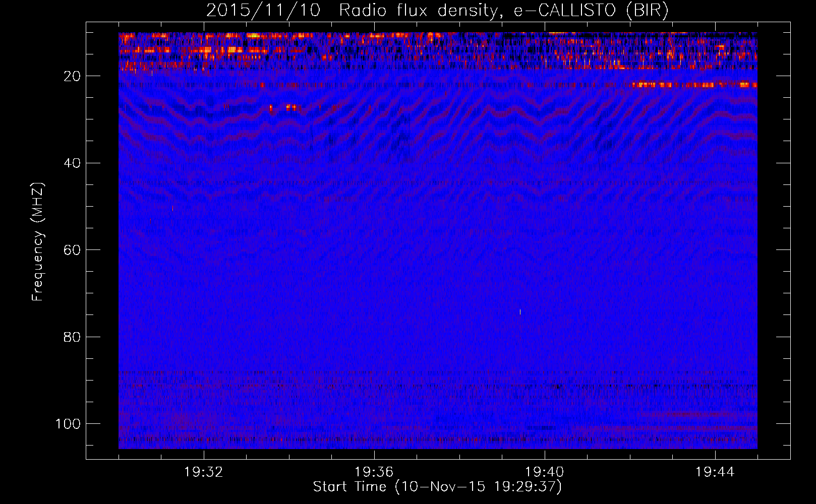Click the plot title 'Radio flux density, e-CALLISTO (BIR)'
The height and width of the screenshot is (504, 816).
tap(503, 11)
